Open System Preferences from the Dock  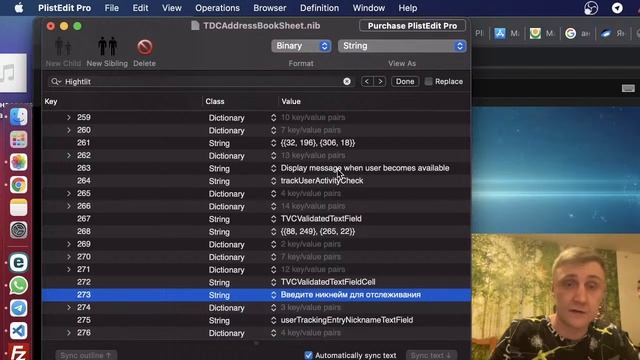coord(18,230)
